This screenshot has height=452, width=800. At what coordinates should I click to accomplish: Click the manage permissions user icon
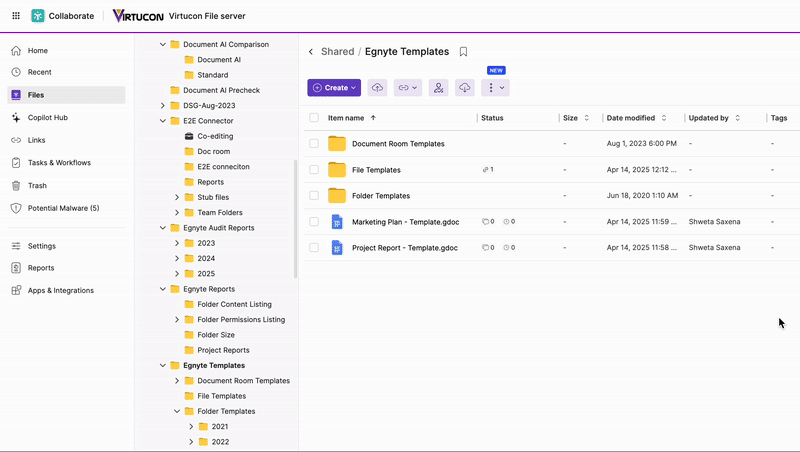click(x=438, y=88)
